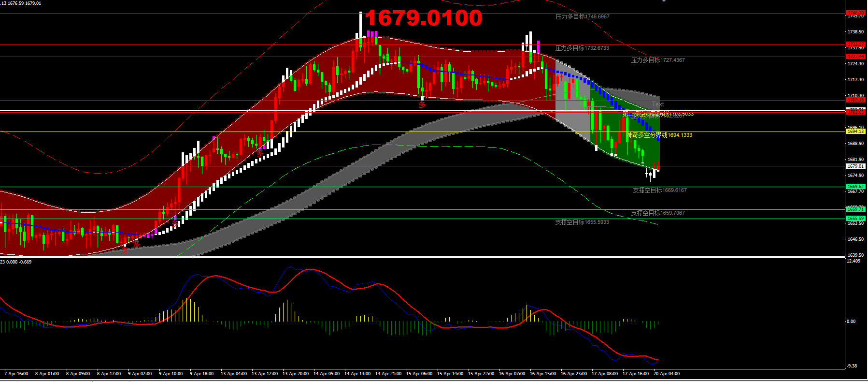Select the 支撑空目标1669.6167 support label

[x=659, y=190]
